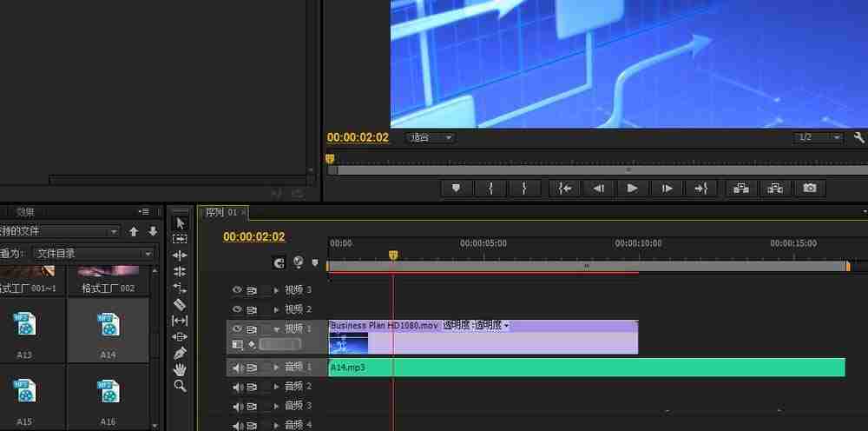868x431 pixels.
Task: Click the media browser down arrow
Action: pos(153,231)
